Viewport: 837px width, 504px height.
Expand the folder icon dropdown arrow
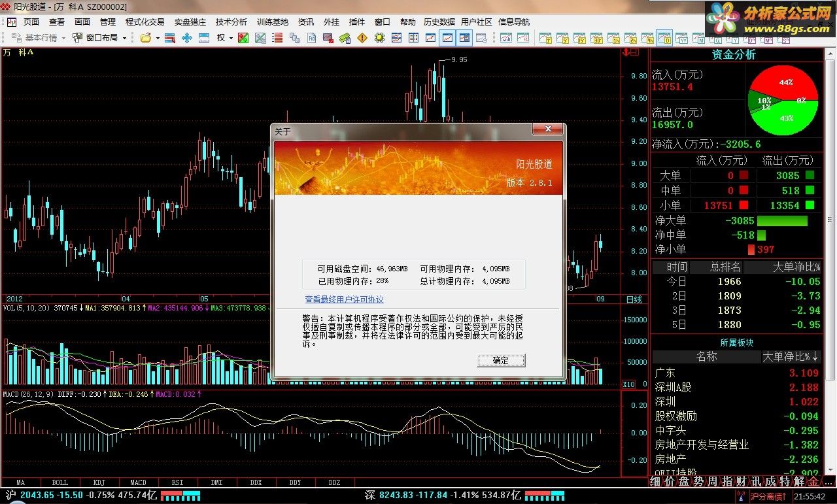158,38
